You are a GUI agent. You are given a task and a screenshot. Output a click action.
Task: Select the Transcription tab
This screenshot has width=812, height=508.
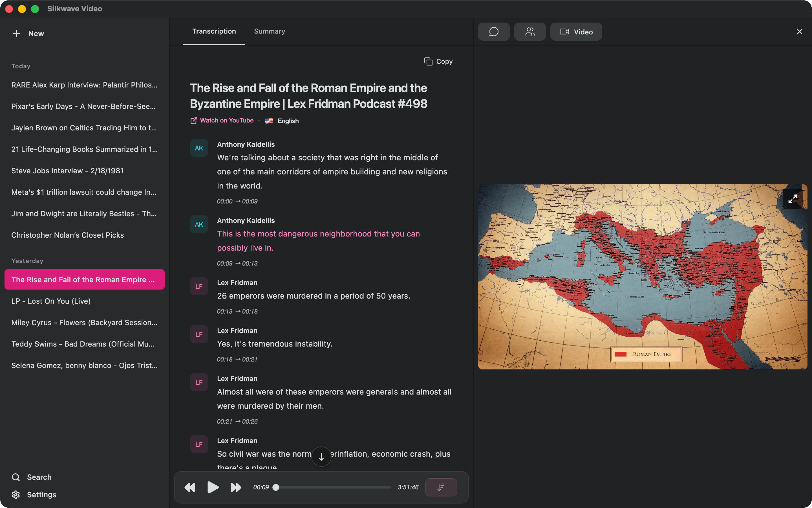click(214, 31)
